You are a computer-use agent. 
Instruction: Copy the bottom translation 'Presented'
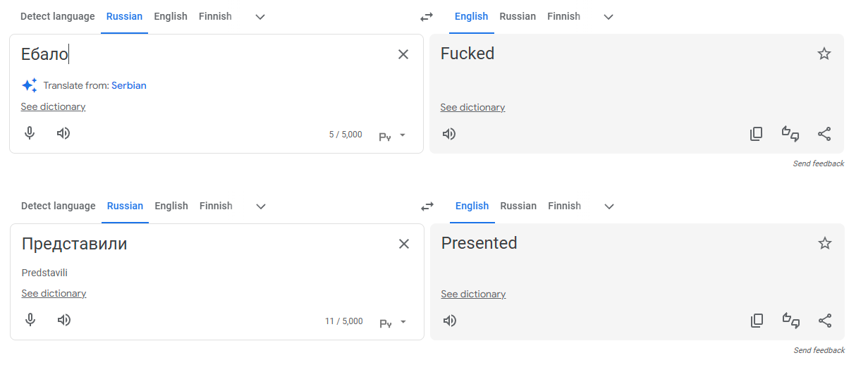[x=757, y=321]
